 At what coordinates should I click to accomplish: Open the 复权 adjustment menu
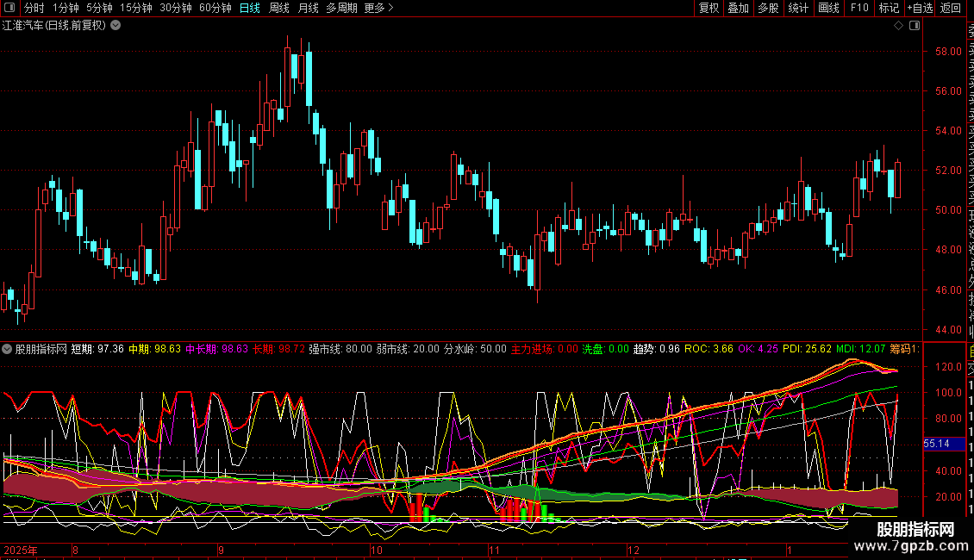click(709, 9)
